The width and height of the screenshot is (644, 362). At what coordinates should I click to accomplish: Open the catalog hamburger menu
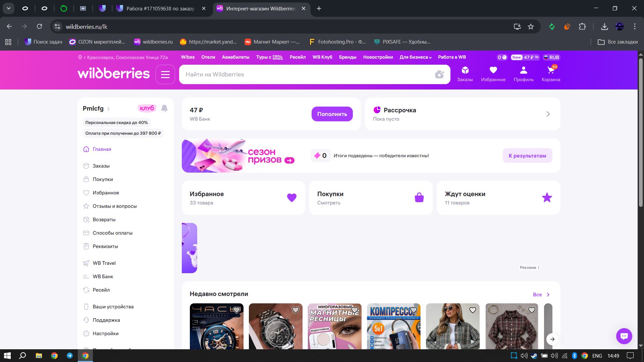pos(165,74)
